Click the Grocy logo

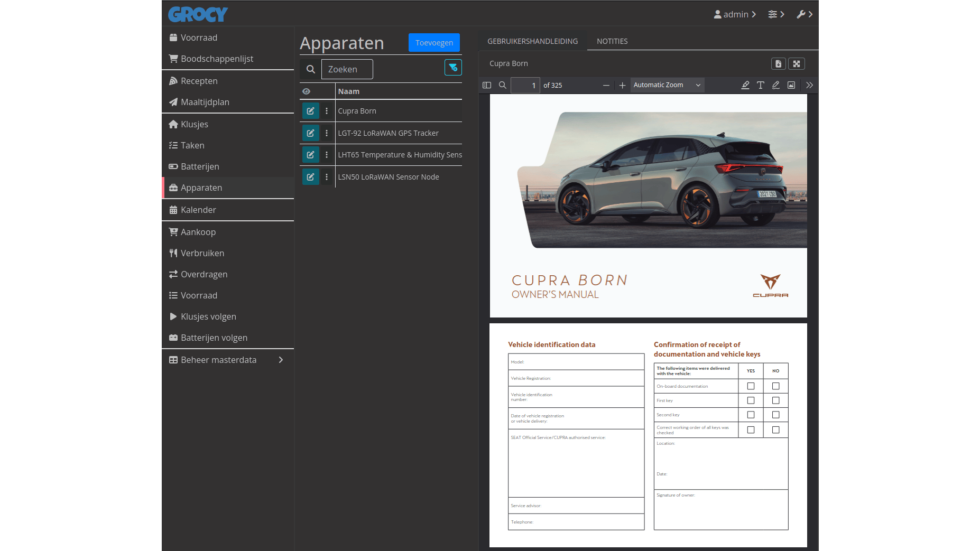[198, 14]
